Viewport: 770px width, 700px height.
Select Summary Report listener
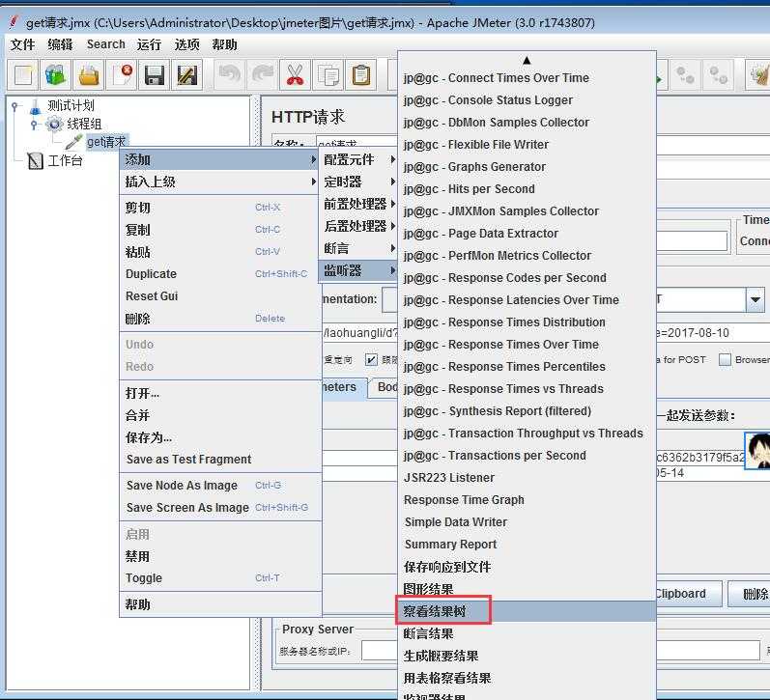(527, 545)
